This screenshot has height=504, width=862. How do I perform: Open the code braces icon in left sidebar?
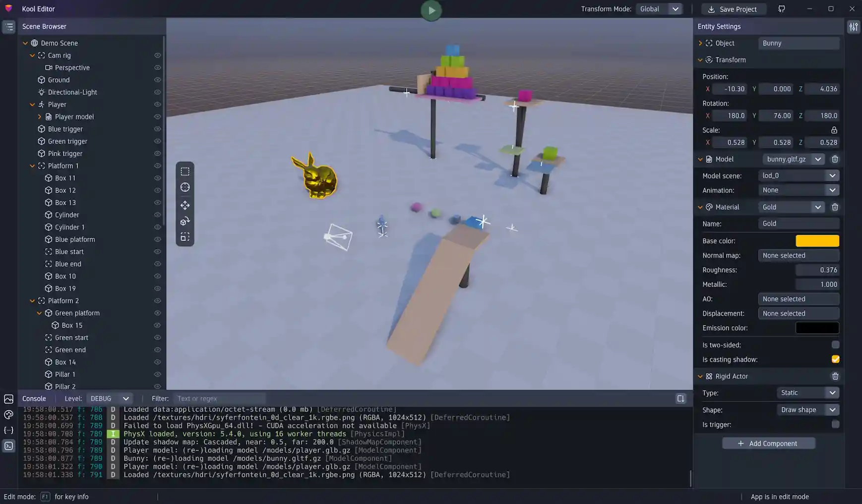(9, 430)
